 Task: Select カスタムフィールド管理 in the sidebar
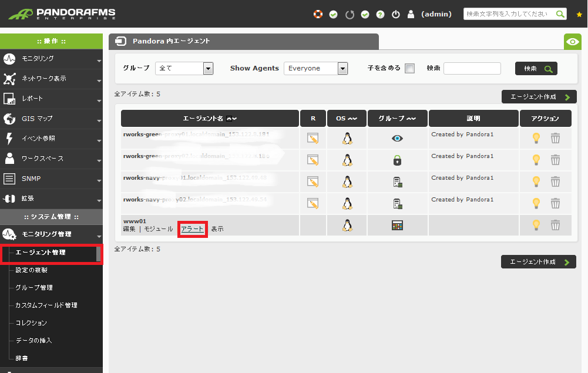click(46, 305)
